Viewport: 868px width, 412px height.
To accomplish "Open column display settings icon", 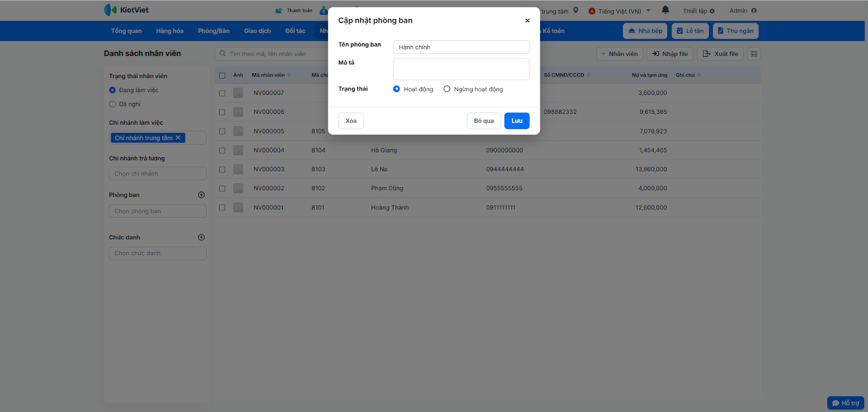I will tap(754, 54).
